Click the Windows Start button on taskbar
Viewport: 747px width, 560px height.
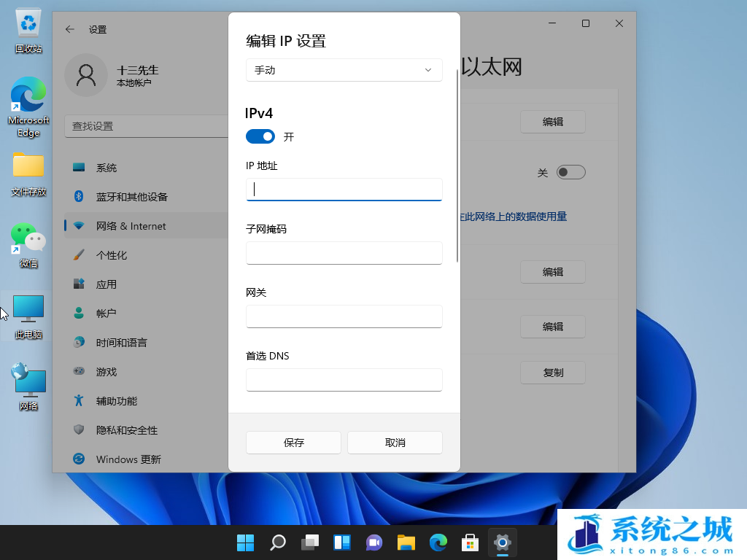coord(246,542)
